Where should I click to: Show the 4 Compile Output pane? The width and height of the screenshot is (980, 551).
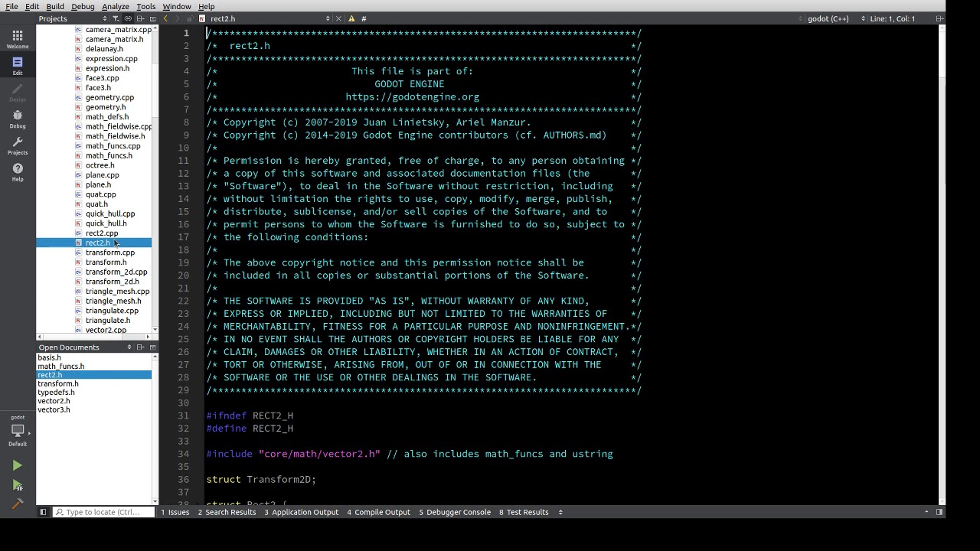click(x=378, y=512)
